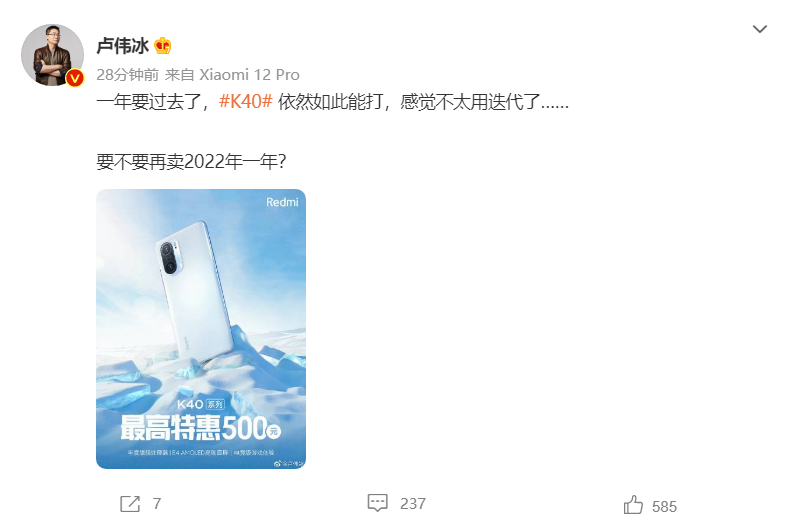Click the K40 系列 label in poster
Image resolution: width=794 pixels, height=529 pixels.
pyautogui.click(x=201, y=404)
